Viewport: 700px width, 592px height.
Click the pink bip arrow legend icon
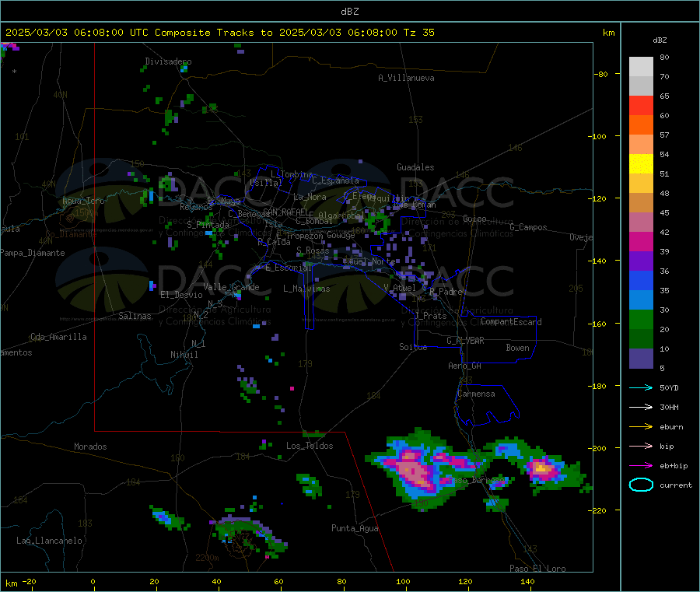point(641,446)
